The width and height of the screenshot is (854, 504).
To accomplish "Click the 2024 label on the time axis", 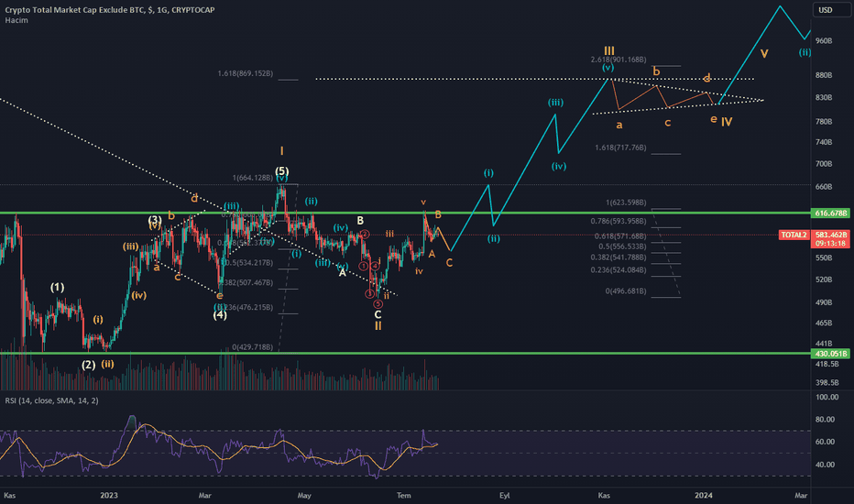I will point(703,495).
